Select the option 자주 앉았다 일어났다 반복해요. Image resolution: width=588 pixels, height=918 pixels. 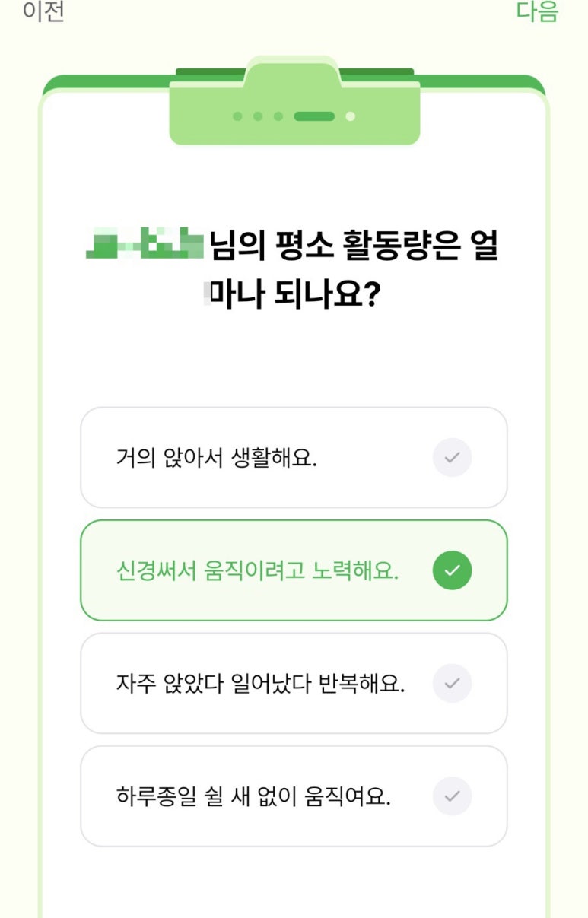pyautogui.click(x=294, y=683)
